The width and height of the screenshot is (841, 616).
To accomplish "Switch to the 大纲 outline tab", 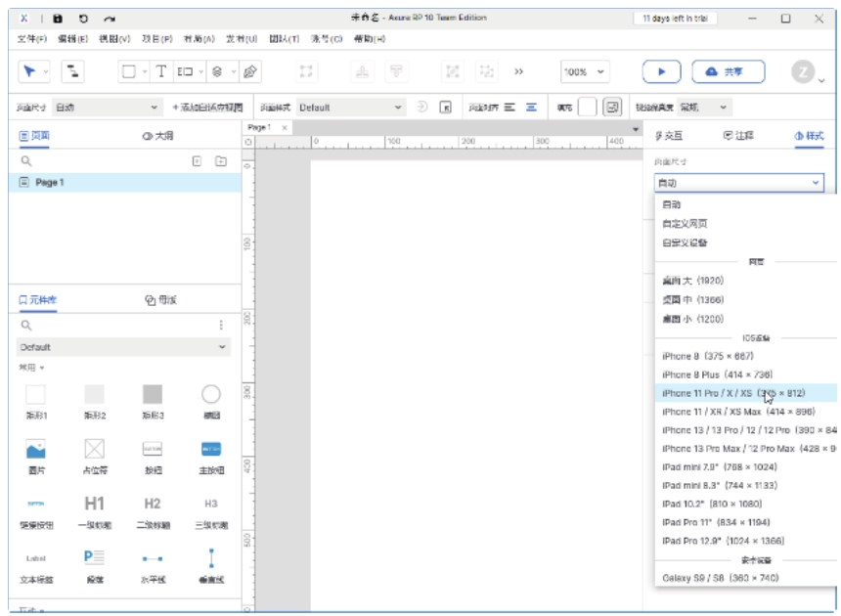I will [158, 136].
